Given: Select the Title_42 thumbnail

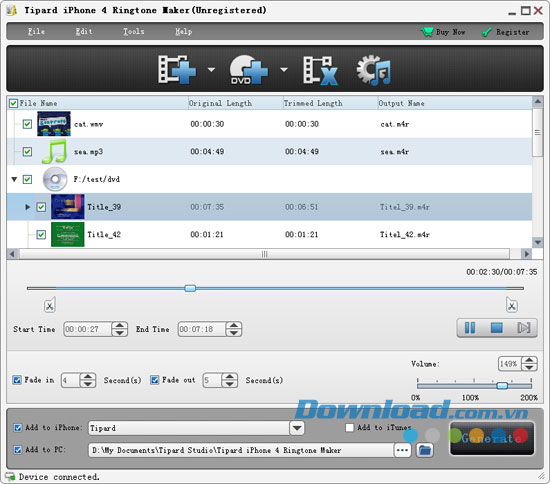Looking at the screenshot, I should tap(68, 234).
